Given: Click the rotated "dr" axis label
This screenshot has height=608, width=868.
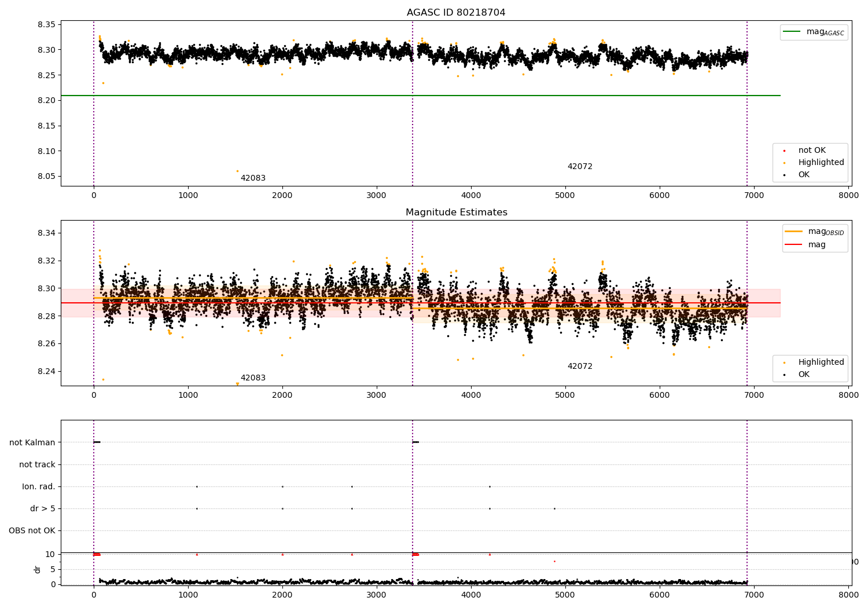Looking at the screenshot, I should [x=38, y=569].
